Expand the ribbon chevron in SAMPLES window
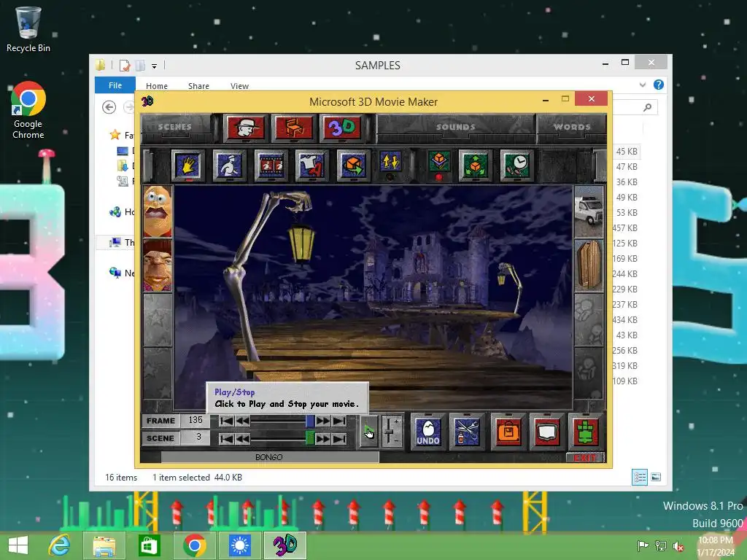The image size is (747, 560). tap(643, 85)
